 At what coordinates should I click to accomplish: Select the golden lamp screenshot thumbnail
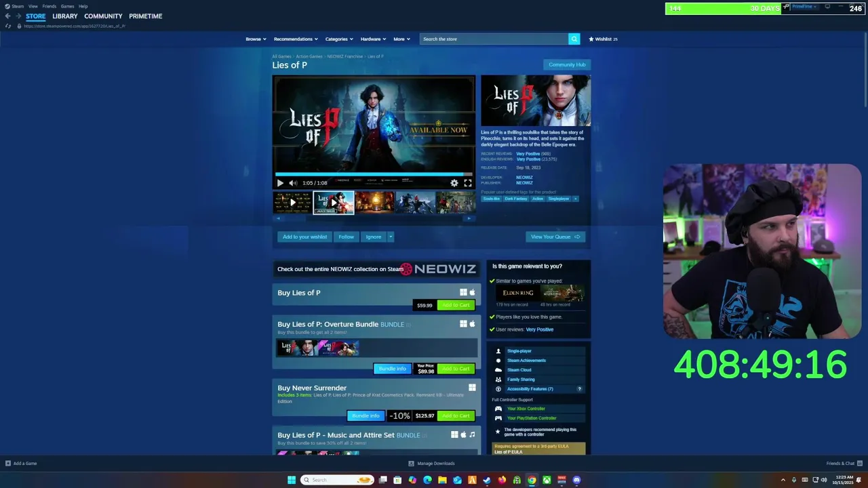[374, 202]
